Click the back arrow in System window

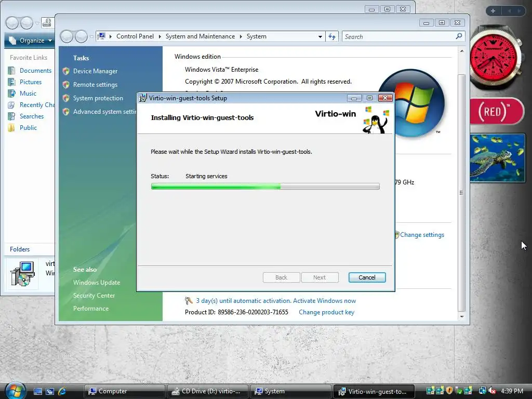coord(67,36)
